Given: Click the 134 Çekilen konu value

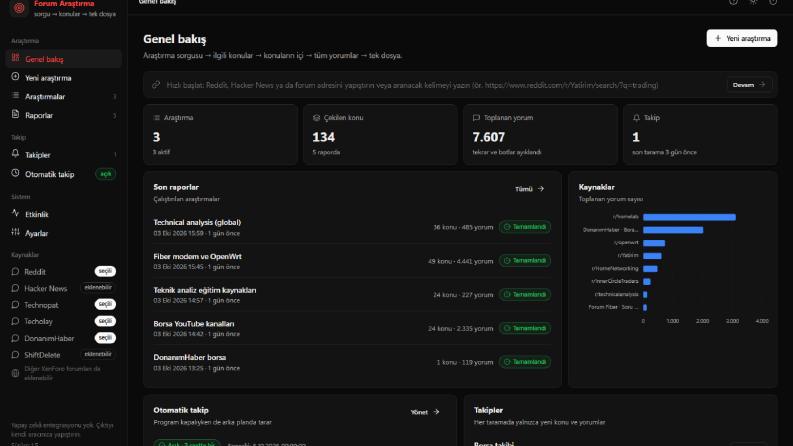Looking at the screenshot, I should click(x=324, y=137).
